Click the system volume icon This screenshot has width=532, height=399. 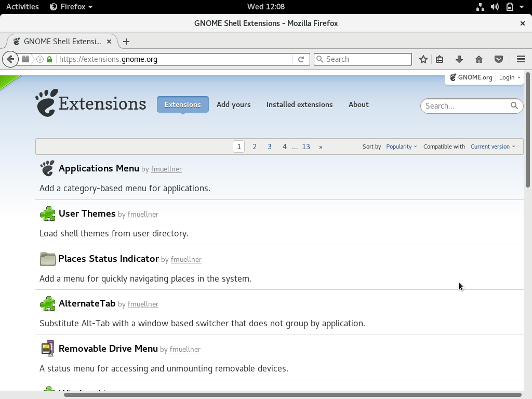[495, 7]
